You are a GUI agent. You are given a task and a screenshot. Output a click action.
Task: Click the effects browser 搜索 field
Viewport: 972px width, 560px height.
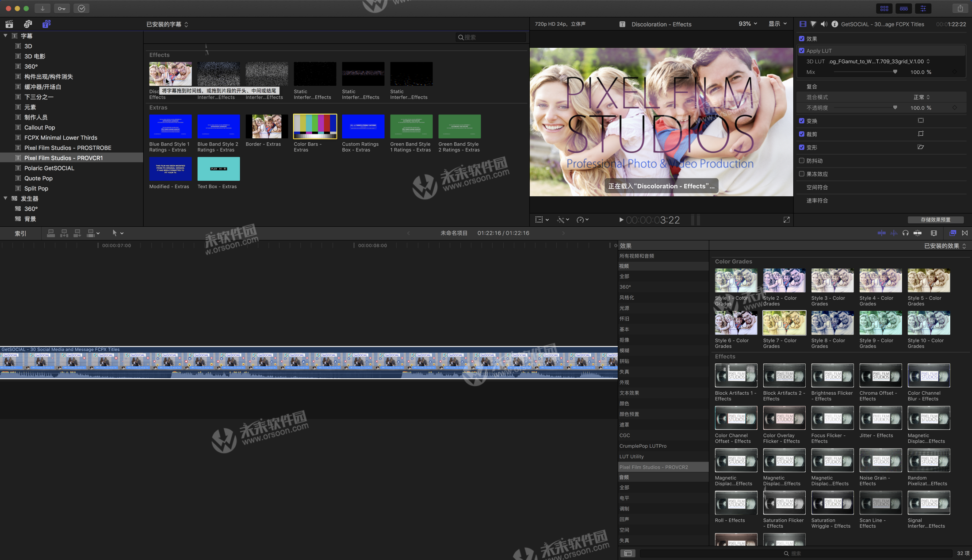click(x=796, y=553)
